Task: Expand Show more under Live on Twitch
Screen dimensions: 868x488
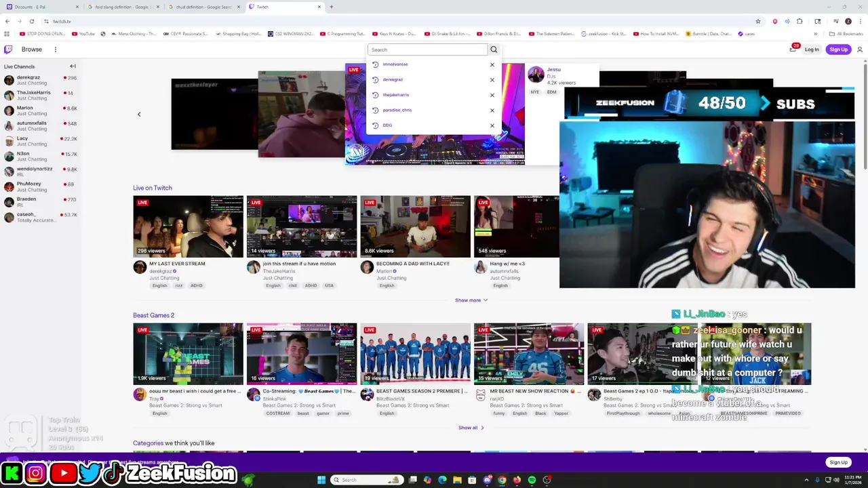Action: 471,300
